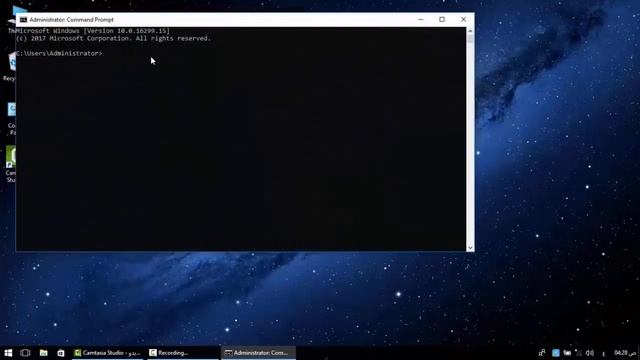The height and width of the screenshot is (360, 640).
Task: Minimize the Command Prompt window
Action: click(x=421, y=20)
